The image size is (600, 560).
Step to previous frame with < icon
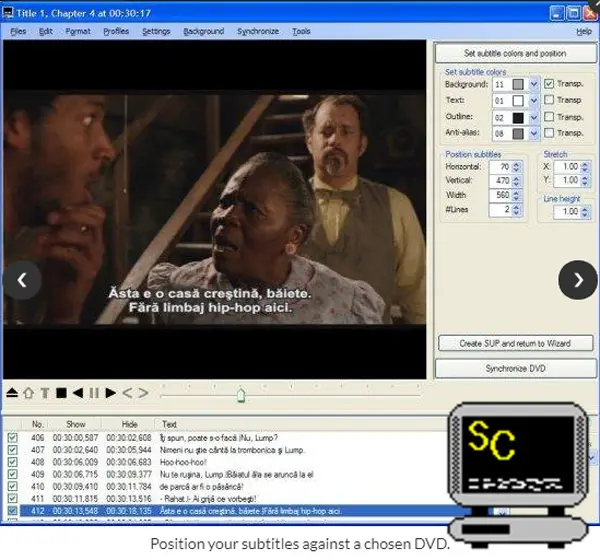pyautogui.click(x=127, y=393)
